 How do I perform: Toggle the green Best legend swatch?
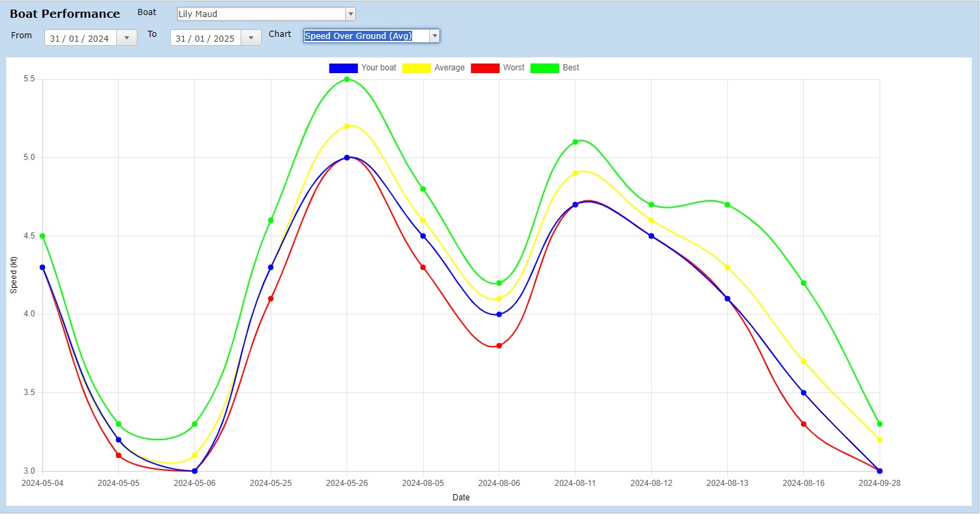point(545,68)
